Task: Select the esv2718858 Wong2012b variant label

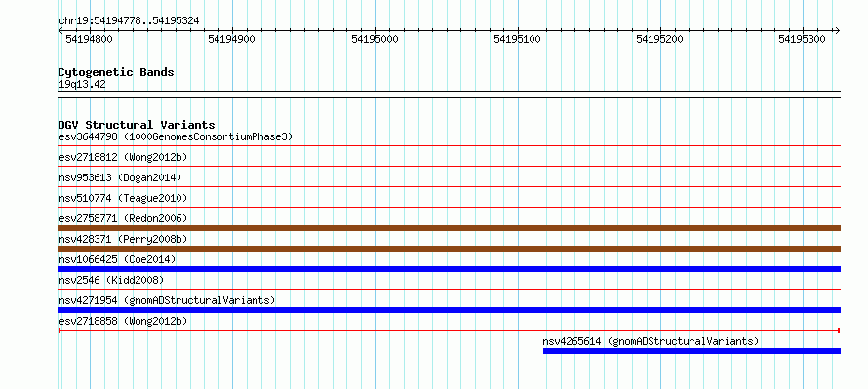Action: (123, 321)
